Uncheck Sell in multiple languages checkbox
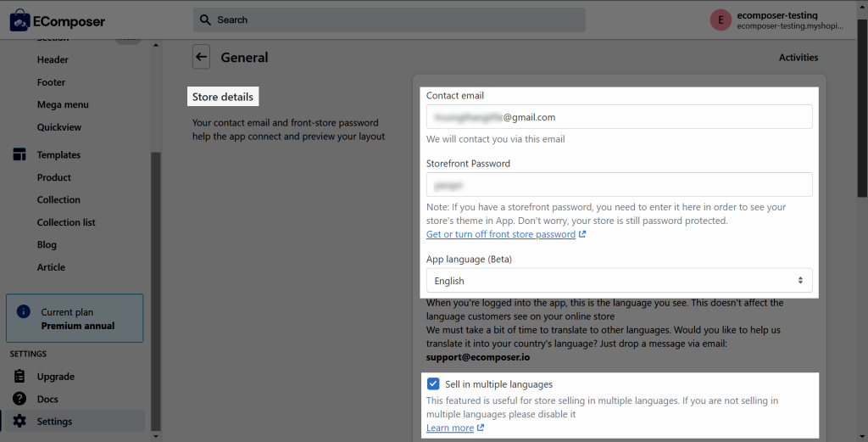 (x=433, y=383)
